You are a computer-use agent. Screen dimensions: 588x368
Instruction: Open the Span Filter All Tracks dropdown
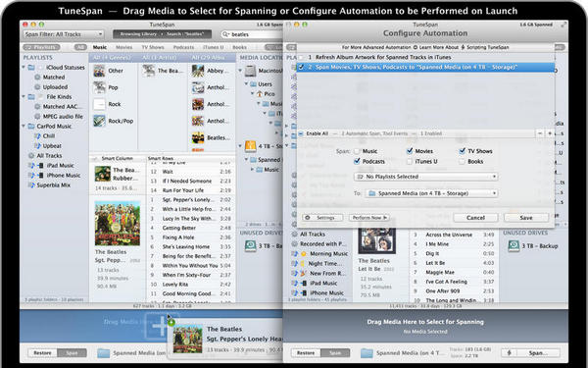[x=63, y=34]
